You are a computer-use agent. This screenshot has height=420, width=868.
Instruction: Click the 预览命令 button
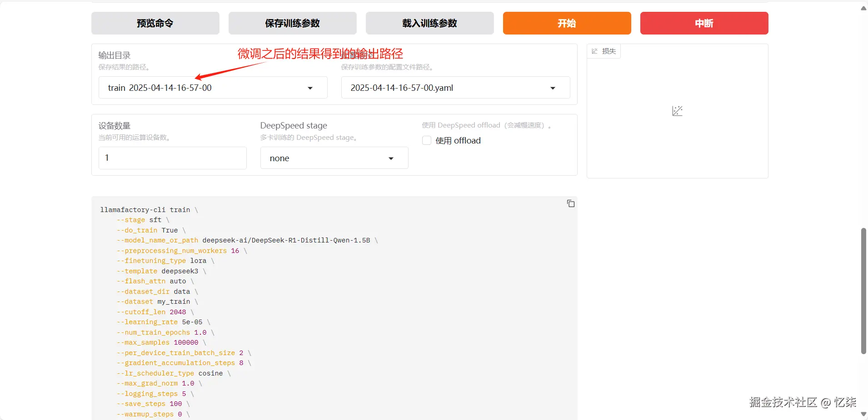[155, 23]
